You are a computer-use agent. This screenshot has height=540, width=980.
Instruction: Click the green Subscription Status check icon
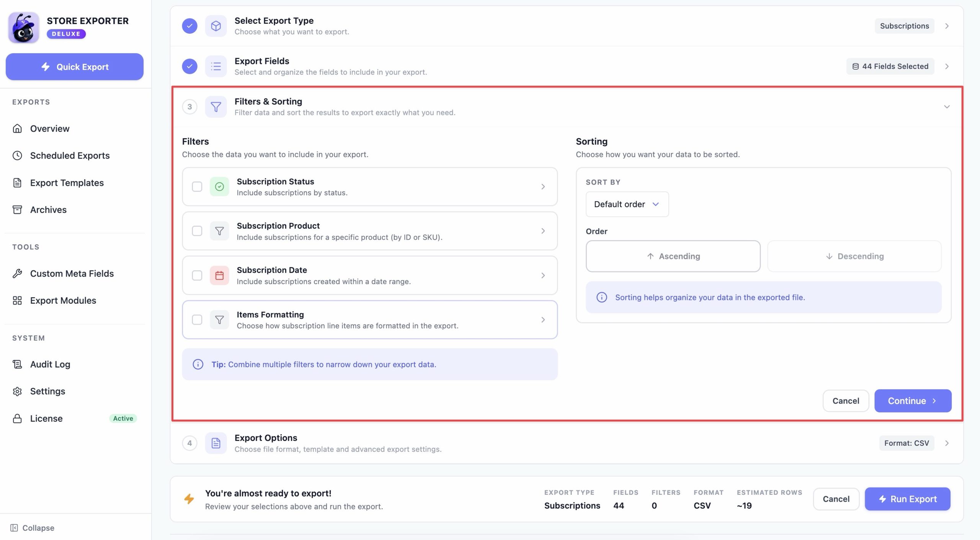(x=219, y=187)
